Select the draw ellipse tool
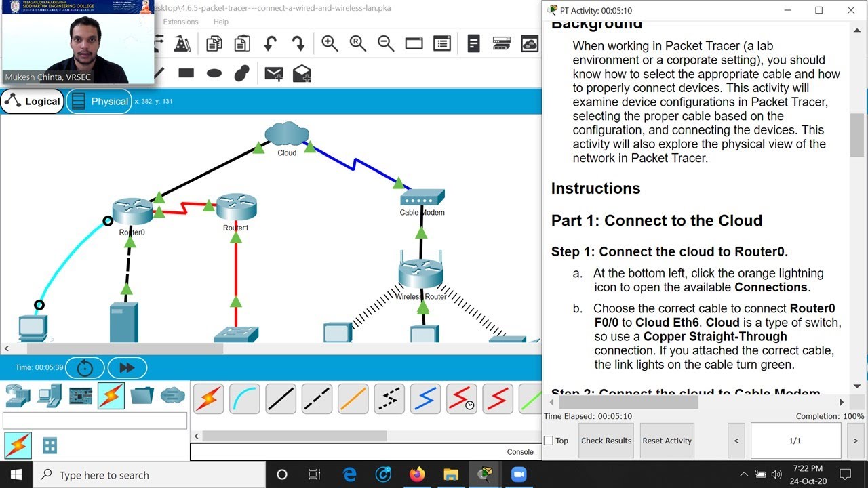The image size is (868, 488). pos(214,73)
